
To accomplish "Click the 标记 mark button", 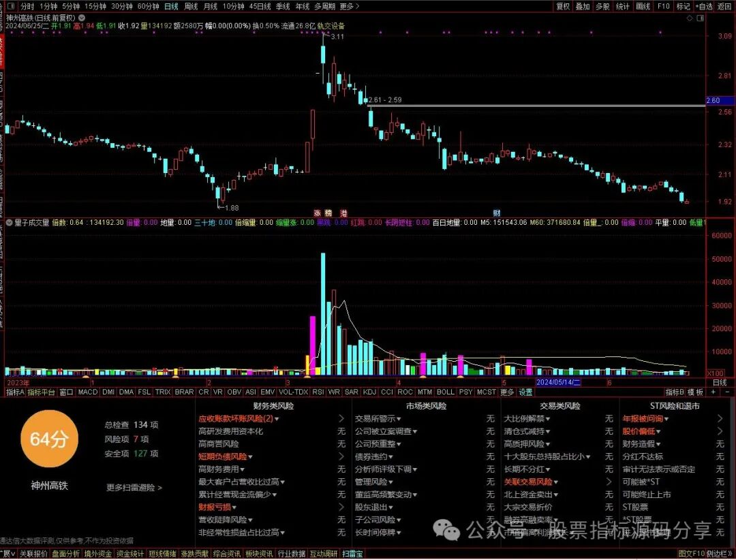I will coord(683,6).
